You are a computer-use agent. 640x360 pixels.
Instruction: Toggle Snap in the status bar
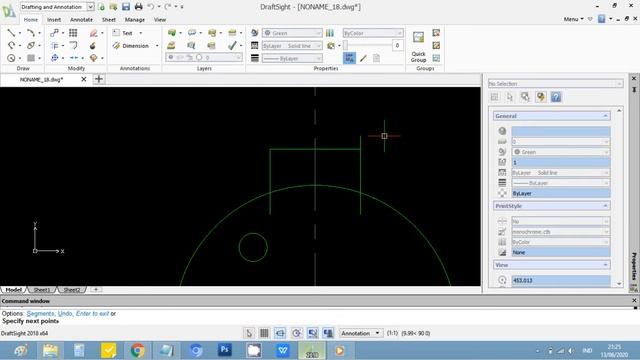click(x=249, y=333)
